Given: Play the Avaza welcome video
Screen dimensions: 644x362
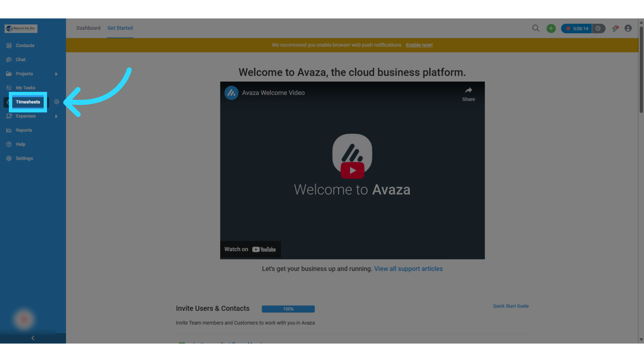Looking at the screenshot, I should click(x=352, y=170).
